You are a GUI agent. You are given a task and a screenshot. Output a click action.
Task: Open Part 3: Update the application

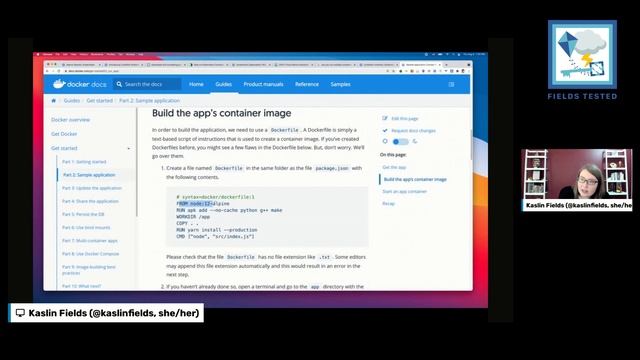(x=92, y=188)
